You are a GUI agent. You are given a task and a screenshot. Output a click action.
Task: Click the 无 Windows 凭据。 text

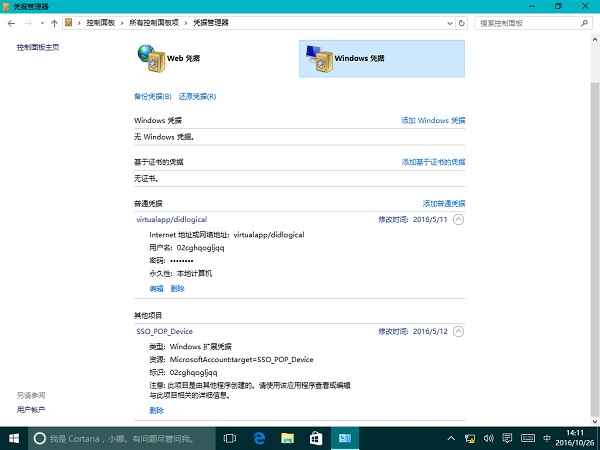[x=164, y=137]
